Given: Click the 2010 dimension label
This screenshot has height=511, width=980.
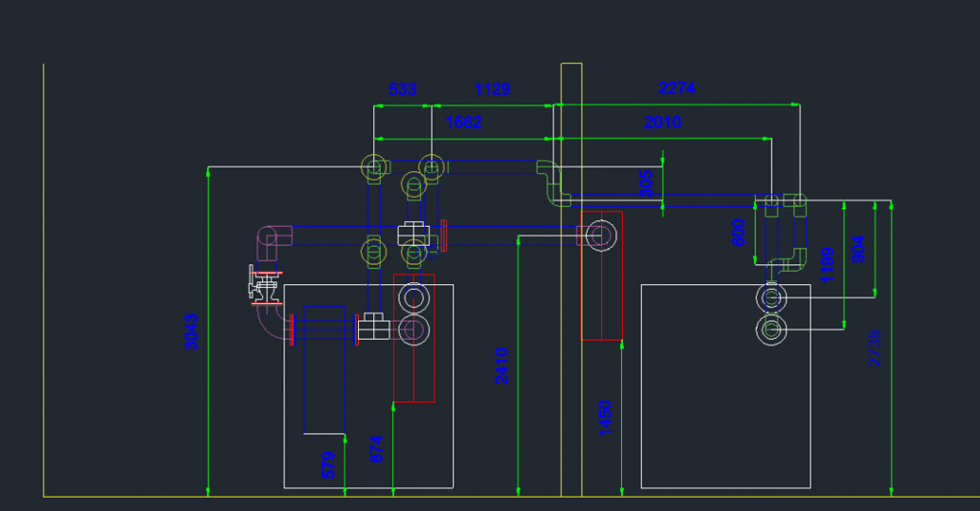Looking at the screenshot, I should pos(662,122).
